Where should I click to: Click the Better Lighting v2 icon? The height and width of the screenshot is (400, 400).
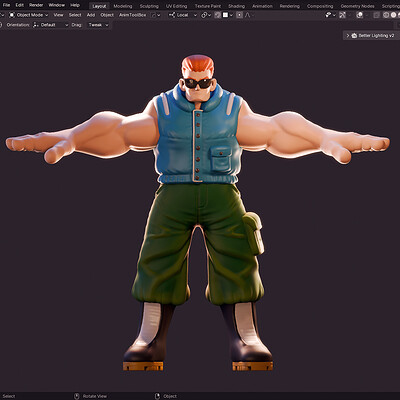tap(354, 36)
